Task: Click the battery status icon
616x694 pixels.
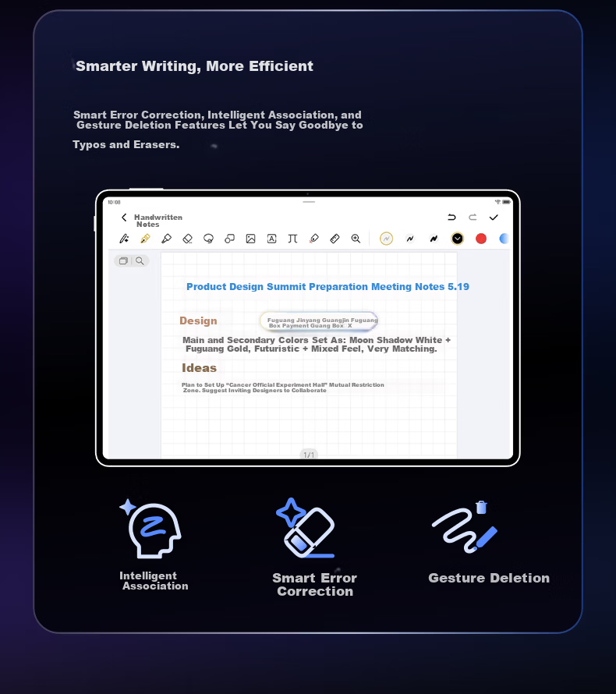Action: [x=506, y=202]
